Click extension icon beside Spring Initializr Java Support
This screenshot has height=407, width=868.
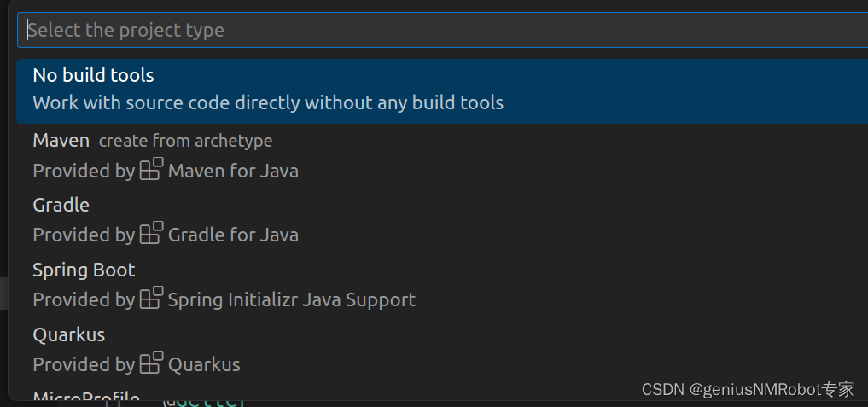point(151,298)
